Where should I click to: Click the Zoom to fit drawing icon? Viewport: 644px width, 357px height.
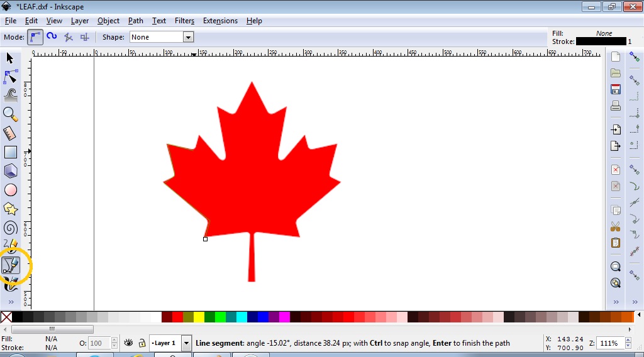click(x=615, y=283)
